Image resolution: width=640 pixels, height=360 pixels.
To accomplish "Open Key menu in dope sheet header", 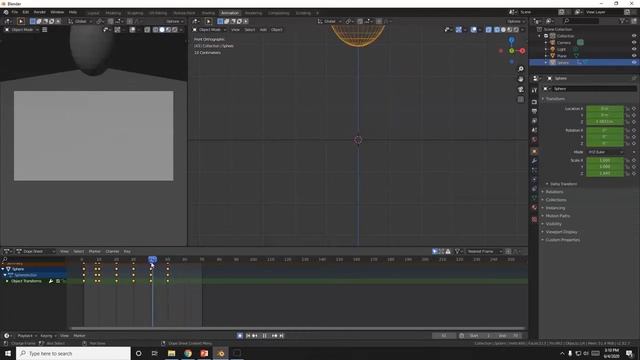I will [127, 251].
